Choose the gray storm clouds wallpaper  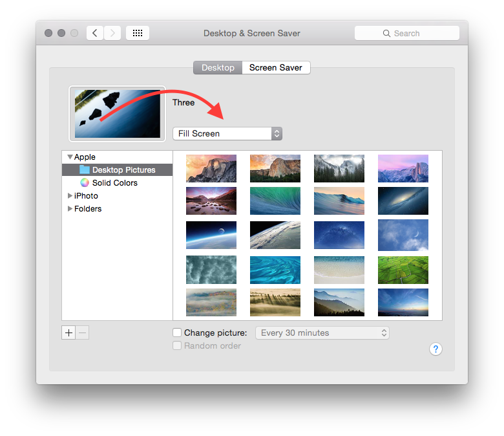[211, 270]
